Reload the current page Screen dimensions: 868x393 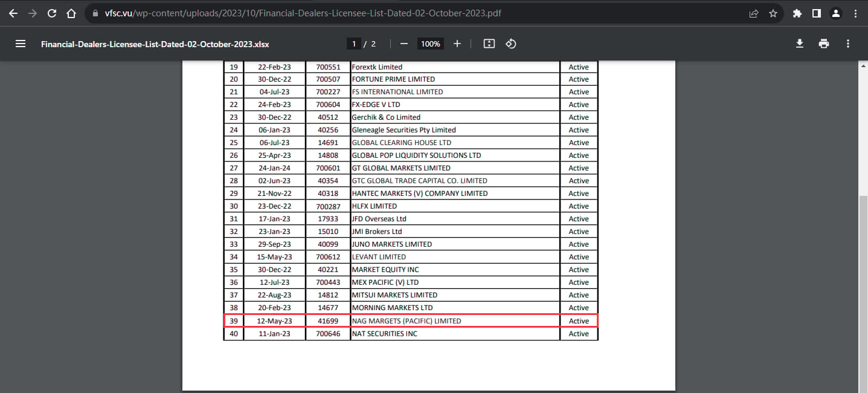[52, 13]
